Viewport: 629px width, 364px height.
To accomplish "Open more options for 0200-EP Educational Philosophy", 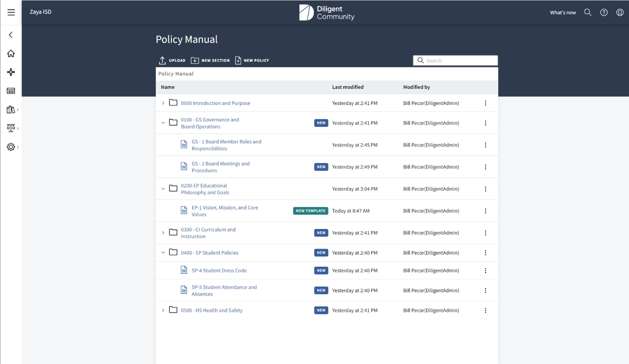I will pos(485,189).
